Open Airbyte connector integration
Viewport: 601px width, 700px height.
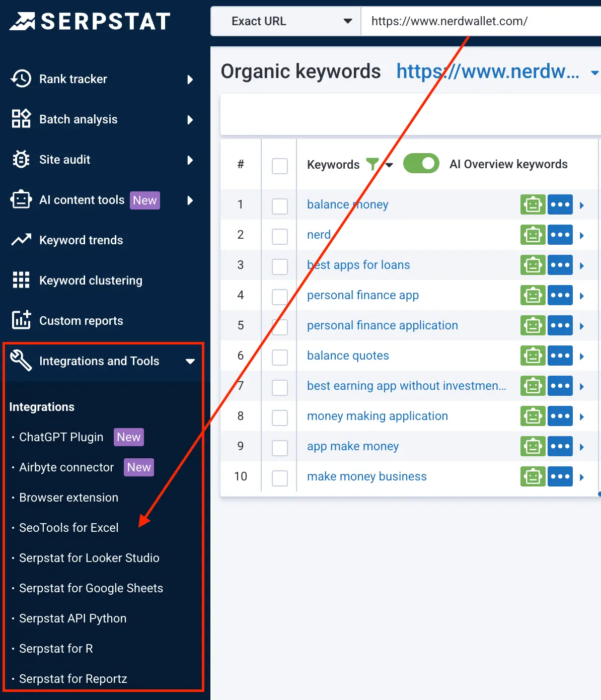coord(66,467)
